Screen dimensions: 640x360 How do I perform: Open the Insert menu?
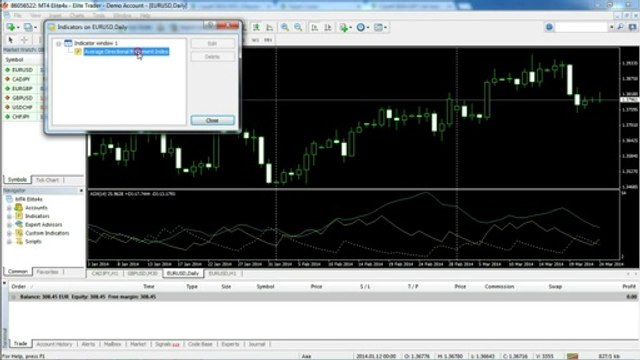pos(55,16)
